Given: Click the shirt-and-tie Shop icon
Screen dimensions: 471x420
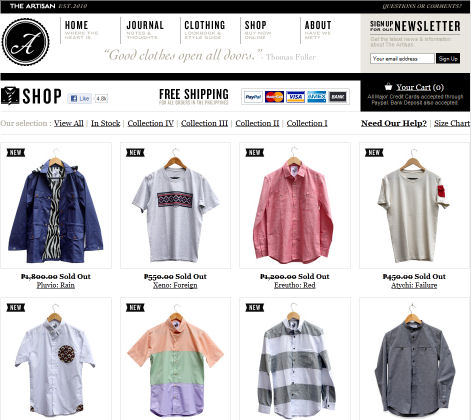Looking at the screenshot, I should pyautogui.click(x=10, y=96).
